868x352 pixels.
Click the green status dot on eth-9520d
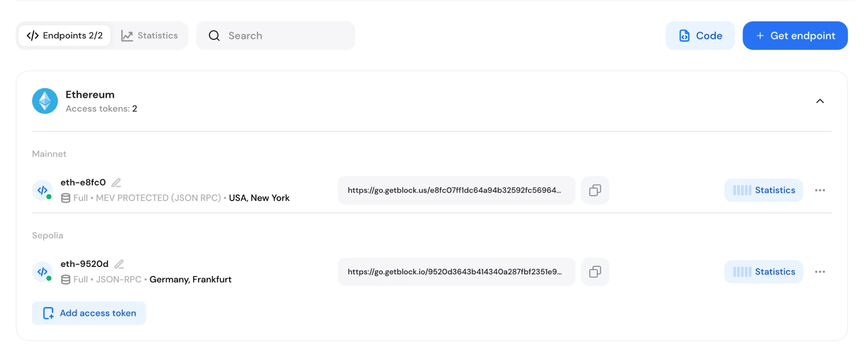(48, 278)
